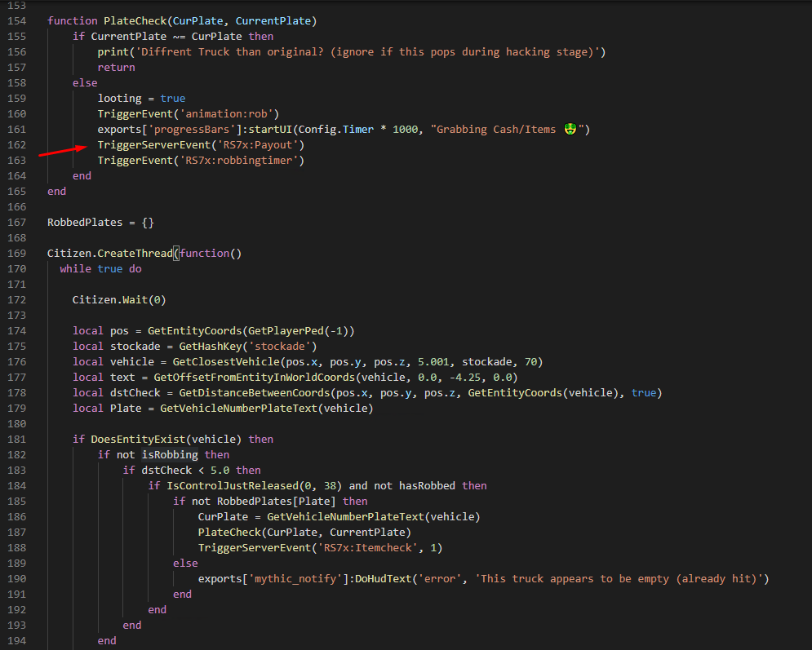Screen dimensions: 812x650
Task: Click Citizen.Wait(0) on line 172
Action: pyautogui.click(x=119, y=299)
